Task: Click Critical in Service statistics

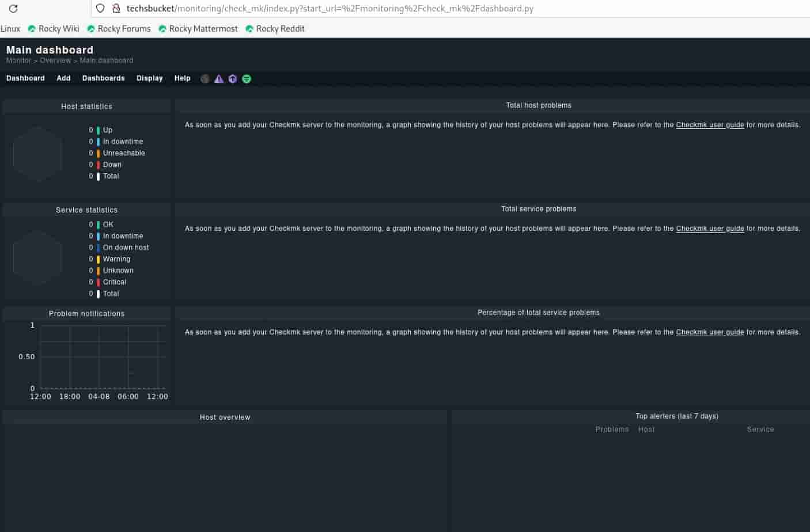Action: coord(114,282)
